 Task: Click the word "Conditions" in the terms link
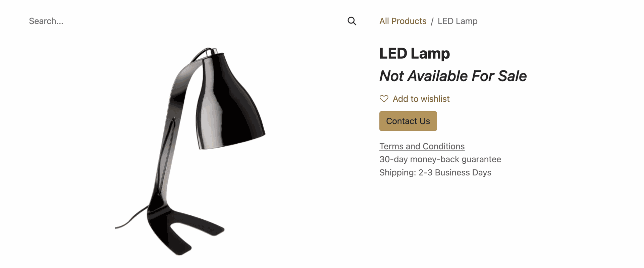click(443, 146)
